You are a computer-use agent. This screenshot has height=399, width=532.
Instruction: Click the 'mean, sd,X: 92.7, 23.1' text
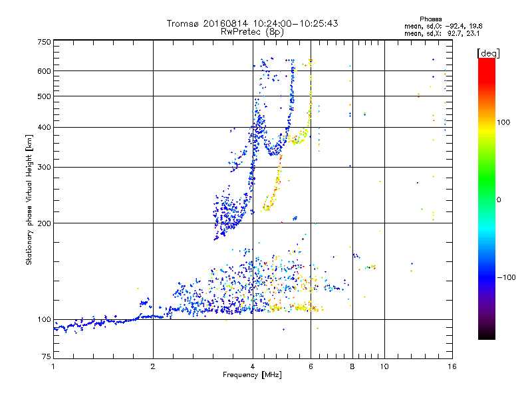tap(442, 33)
